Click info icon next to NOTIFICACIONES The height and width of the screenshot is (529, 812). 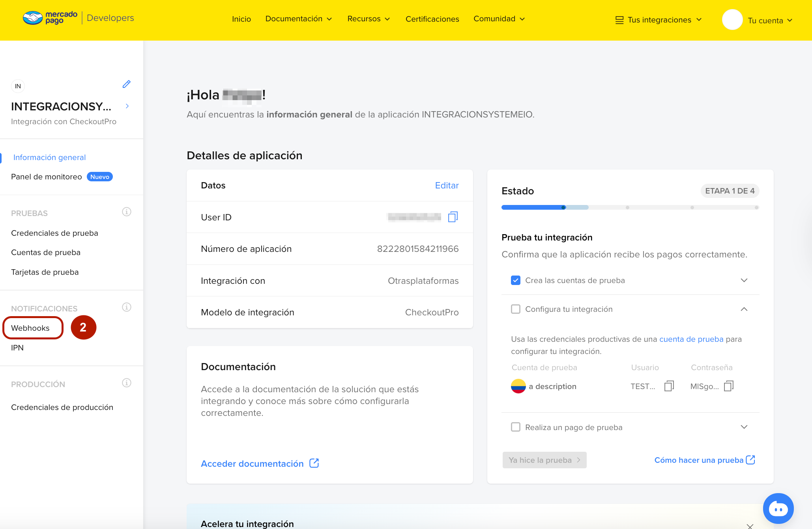tap(126, 307)
